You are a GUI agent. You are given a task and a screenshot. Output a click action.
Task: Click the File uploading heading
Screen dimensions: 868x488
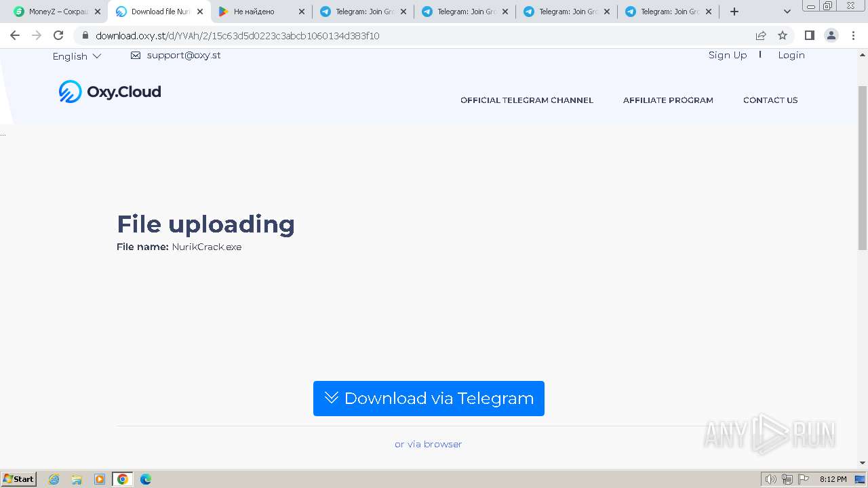pyautogui.click(x=205, y=224)
